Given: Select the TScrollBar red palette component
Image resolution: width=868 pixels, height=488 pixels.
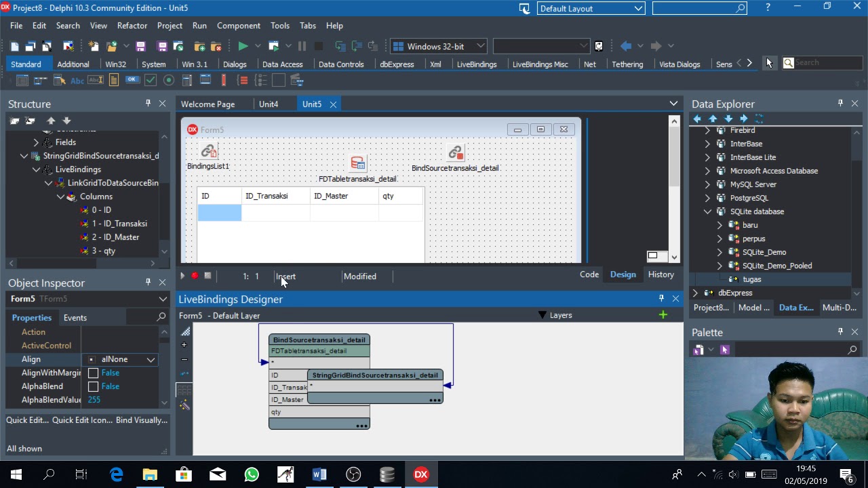Looking at the screenshot, I should (224, 80).
